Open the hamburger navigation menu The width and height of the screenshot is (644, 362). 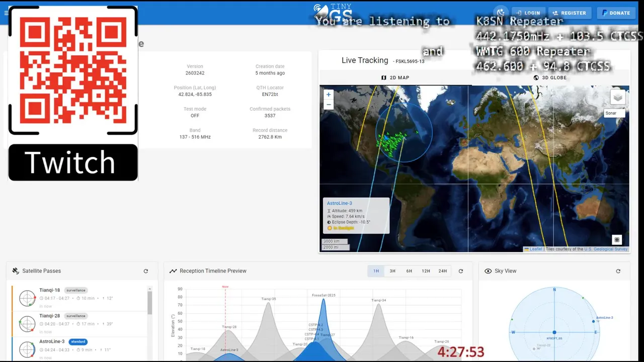point(6,13)
